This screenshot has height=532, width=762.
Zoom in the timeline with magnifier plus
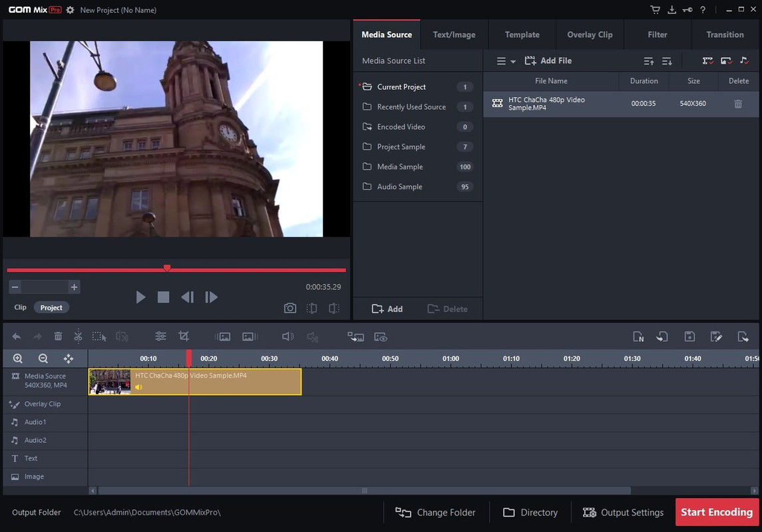coord(18,358)
